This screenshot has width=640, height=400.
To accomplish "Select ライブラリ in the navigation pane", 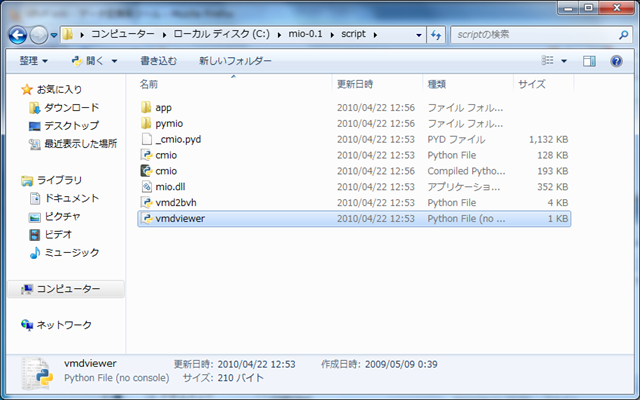I will click(59, 180).
